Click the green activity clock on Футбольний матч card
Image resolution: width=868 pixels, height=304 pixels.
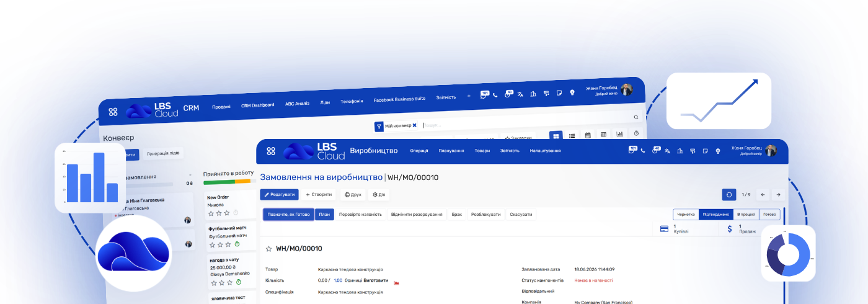pos(237,244)
